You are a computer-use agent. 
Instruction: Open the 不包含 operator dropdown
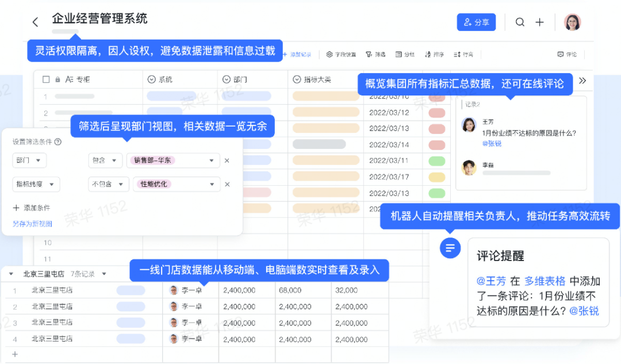click(108, 185)
